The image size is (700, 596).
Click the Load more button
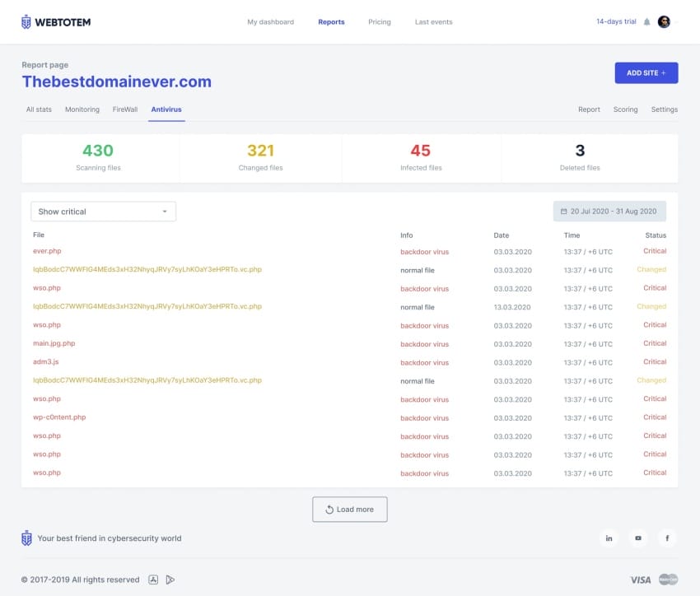[349, 510]
